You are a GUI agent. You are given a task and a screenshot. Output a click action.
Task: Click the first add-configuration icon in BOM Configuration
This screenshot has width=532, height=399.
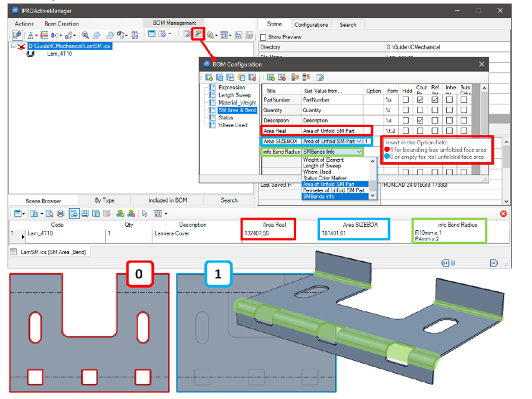click(209, 78)
